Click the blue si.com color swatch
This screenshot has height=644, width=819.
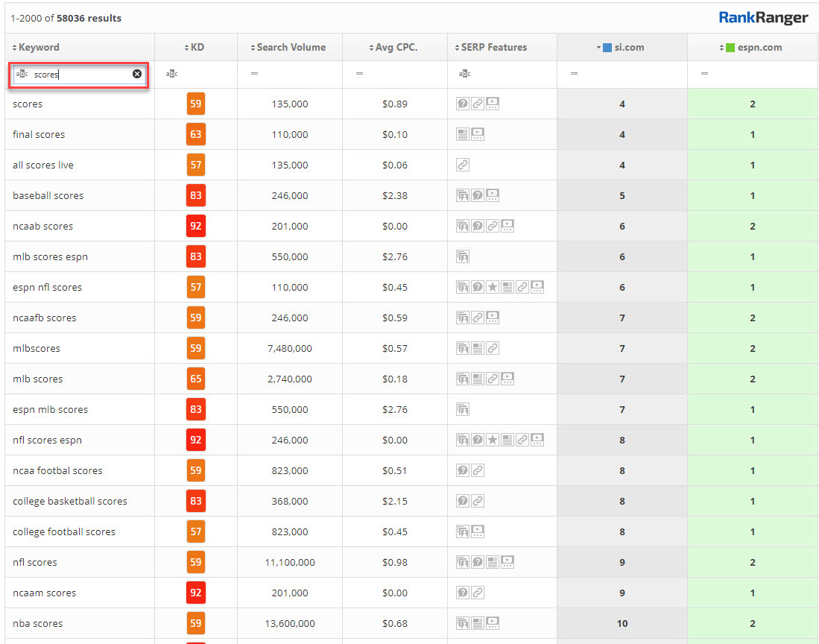(x=607, y=47)
